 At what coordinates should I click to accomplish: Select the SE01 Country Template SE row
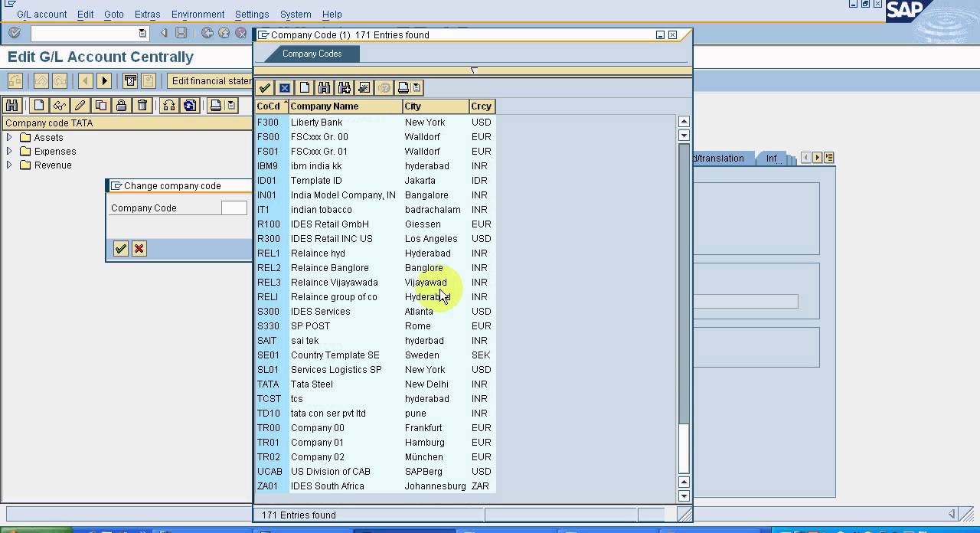coord(376,355)
